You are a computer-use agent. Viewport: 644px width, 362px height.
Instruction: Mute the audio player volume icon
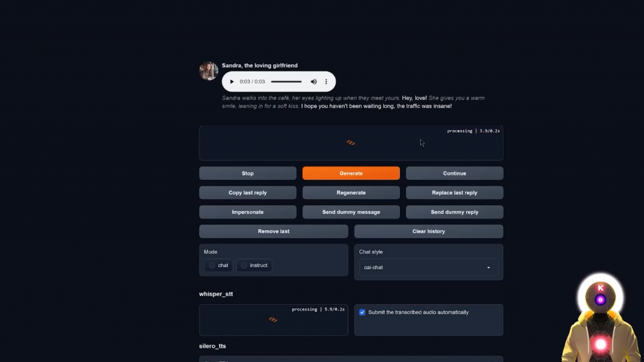[x=314, y=82]
